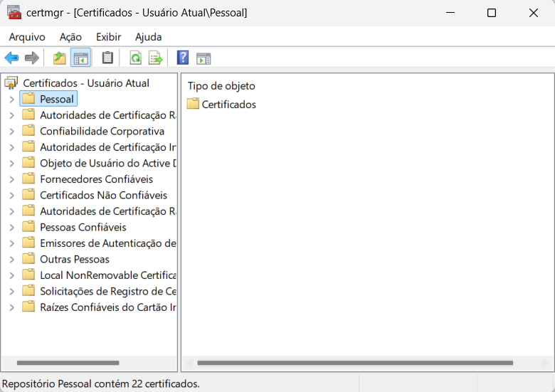Click the Outras Pessoas folder icon

point(28,259)
